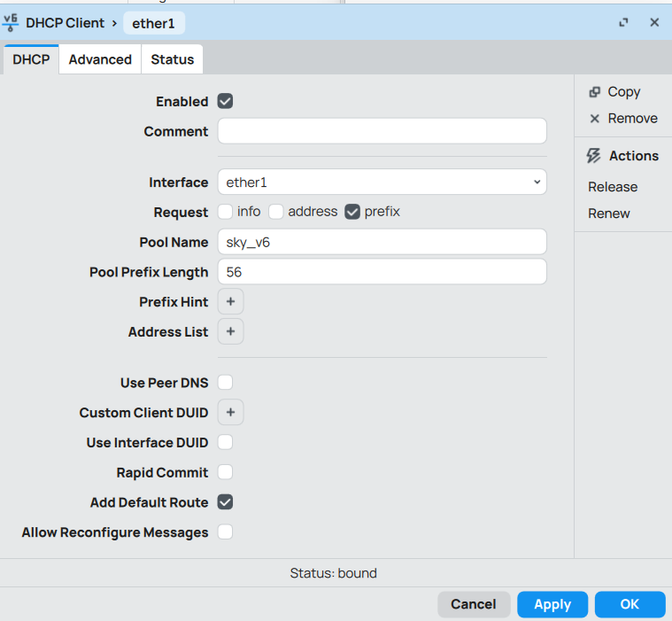Enable Rapid Commit
The image size is (672, 621).
tap(225, 472)
